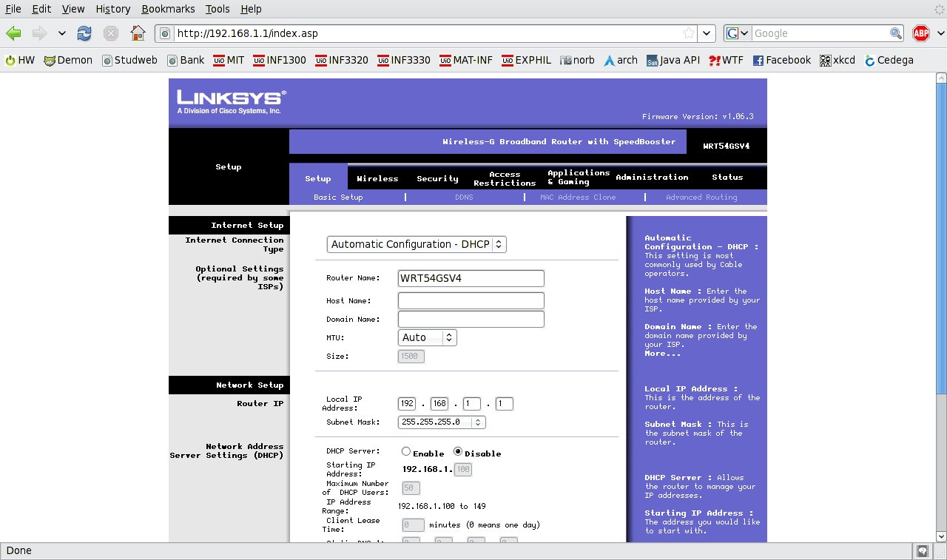Viewport: 947px width, 560px height.
Task: Select the Basic Setup sub-tab
Action: (x=338, y=198)
